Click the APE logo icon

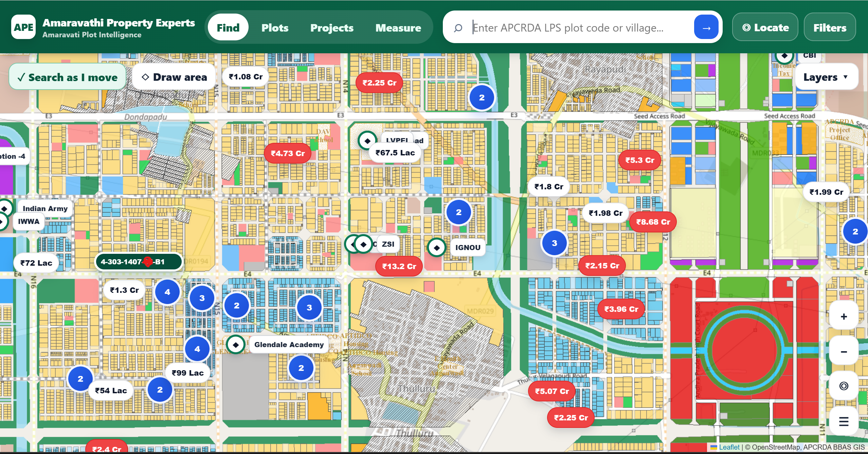(23, 27)
